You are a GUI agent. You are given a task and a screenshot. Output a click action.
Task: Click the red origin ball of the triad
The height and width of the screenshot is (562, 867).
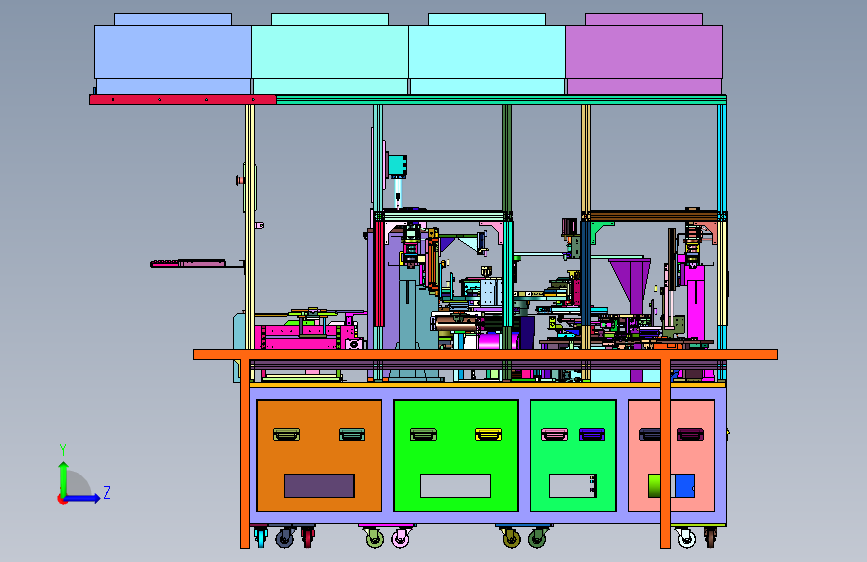tap(62, 499)
